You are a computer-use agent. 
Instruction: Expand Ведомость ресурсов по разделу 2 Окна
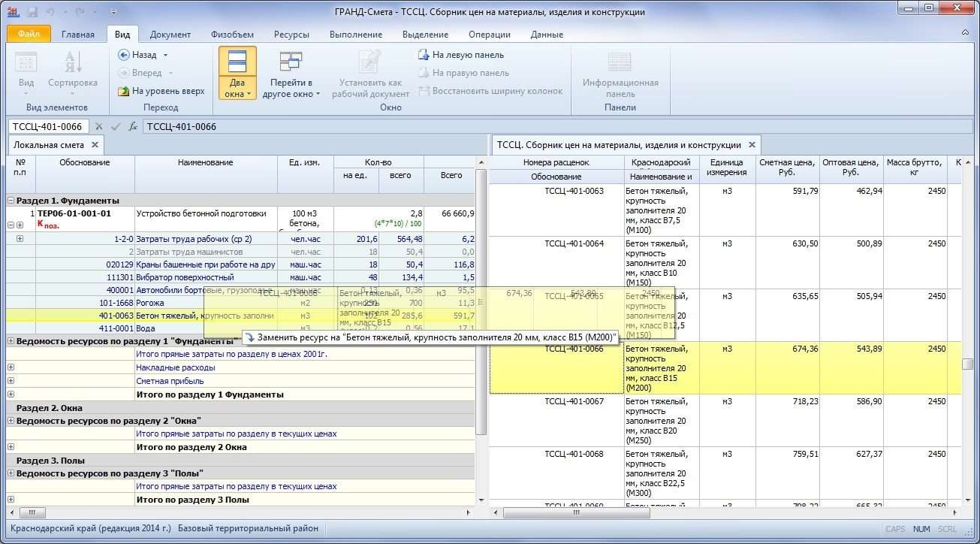point(11,420)
